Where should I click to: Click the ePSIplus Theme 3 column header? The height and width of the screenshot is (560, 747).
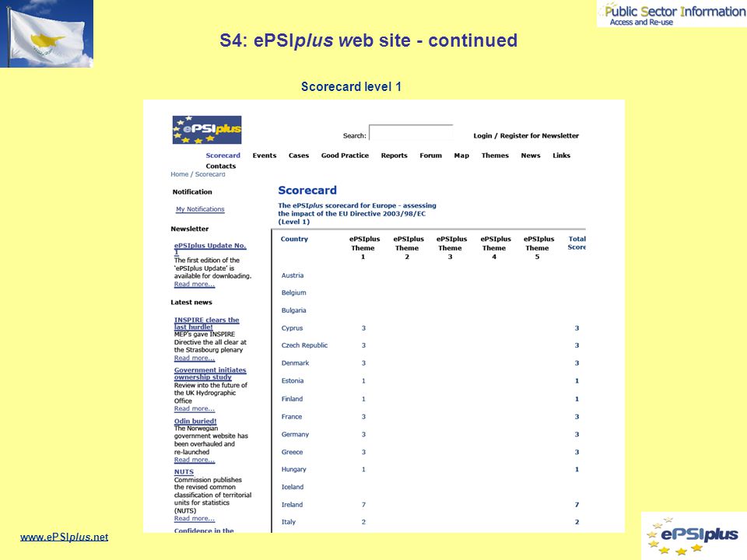click(451, 247)
